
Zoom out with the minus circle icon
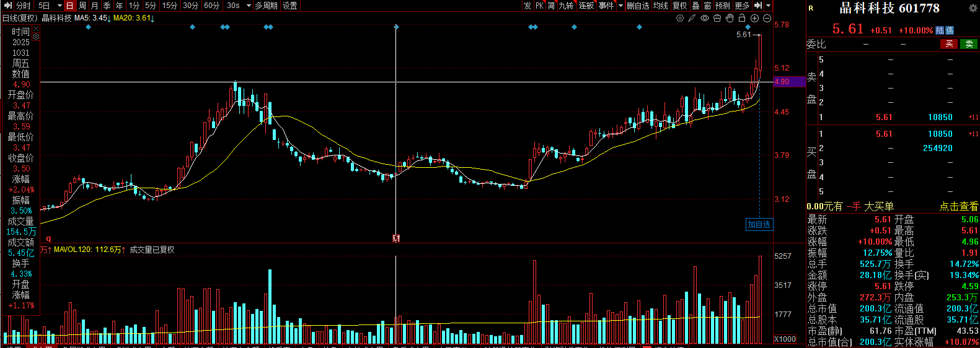pyautogui.click(x=767, y=18)
